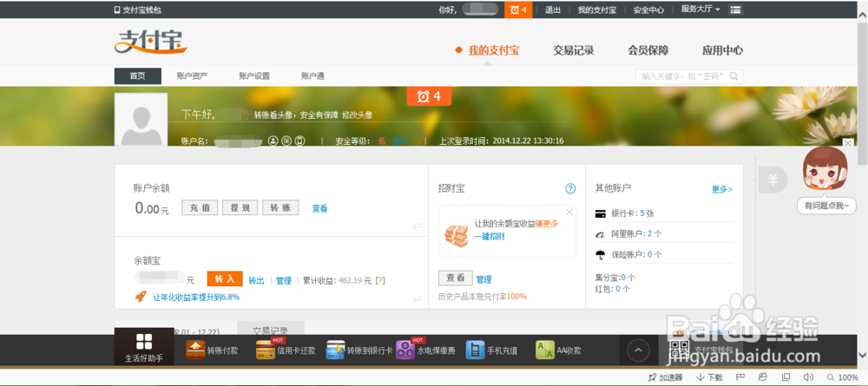This screenshot has height=386, width=868.
Task: Click 退出 to log out
Action: [552, 10]
